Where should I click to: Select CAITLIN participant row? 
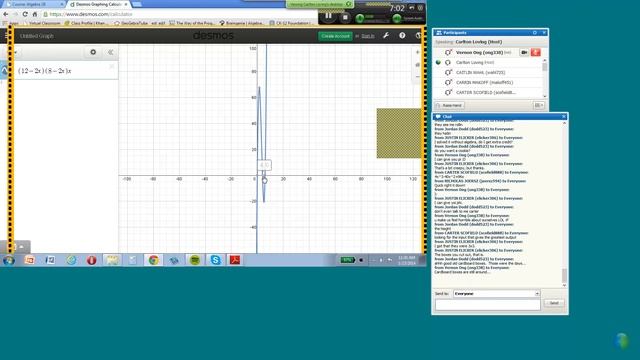[x=488, y=73]
